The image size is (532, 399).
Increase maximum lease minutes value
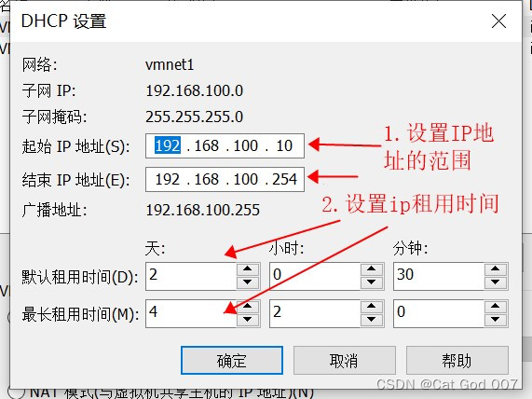(495, 307)
